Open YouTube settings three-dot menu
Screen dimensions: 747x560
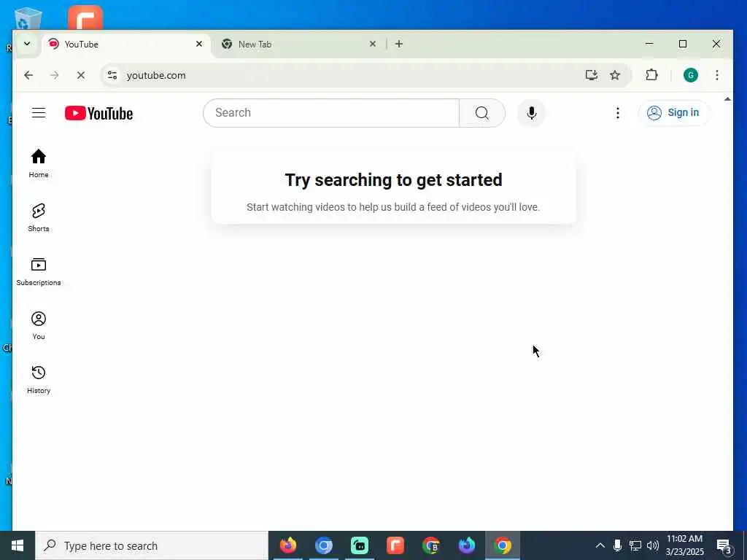pos(617,113)
